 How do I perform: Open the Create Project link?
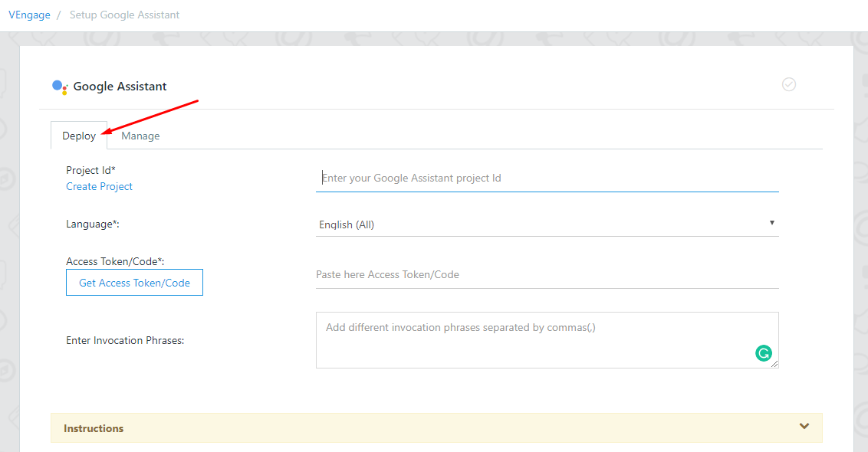tap(99, 186)
